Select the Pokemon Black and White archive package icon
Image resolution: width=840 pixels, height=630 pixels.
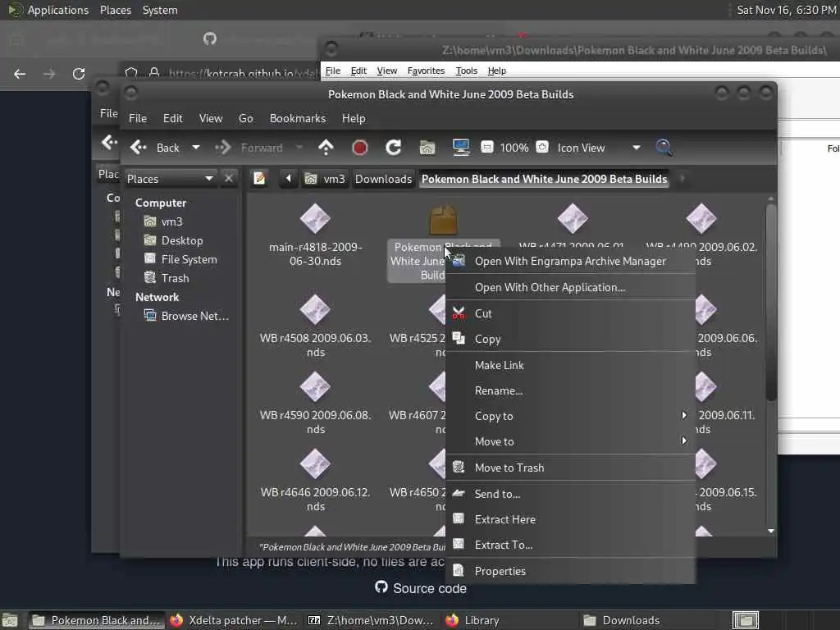point(443,220)
